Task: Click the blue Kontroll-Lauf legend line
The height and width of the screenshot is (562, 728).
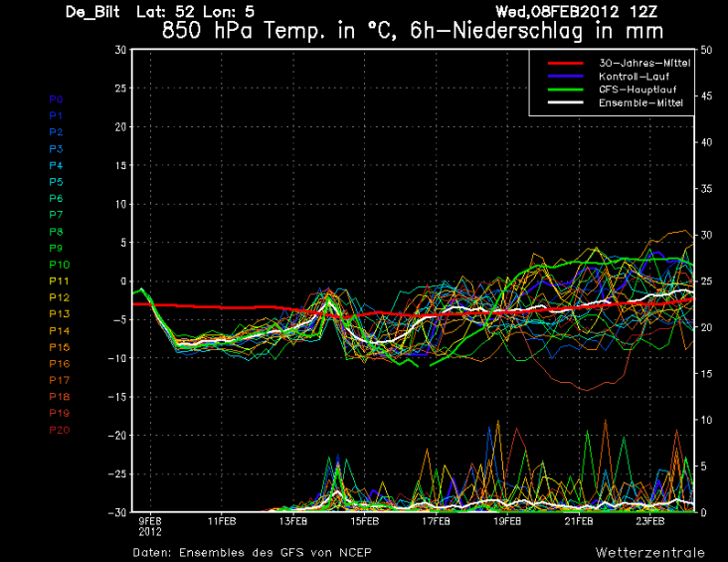Action: 566,76
